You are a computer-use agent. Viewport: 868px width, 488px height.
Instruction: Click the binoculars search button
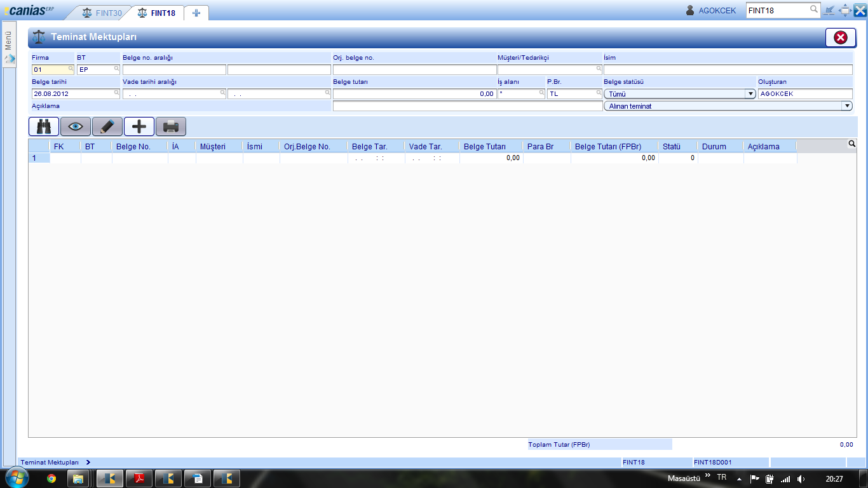click(44, 126)
